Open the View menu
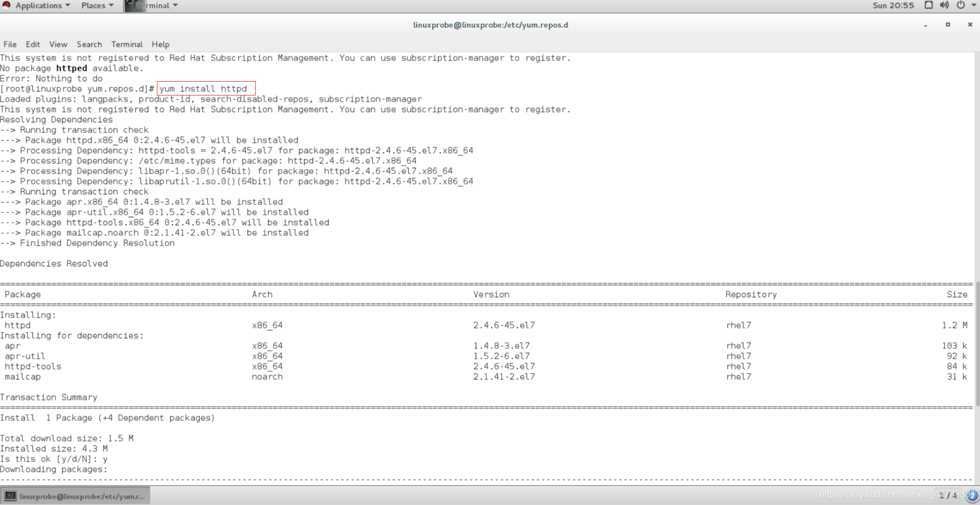The width and height of the screenshot is (980, 505). (58, 45)
